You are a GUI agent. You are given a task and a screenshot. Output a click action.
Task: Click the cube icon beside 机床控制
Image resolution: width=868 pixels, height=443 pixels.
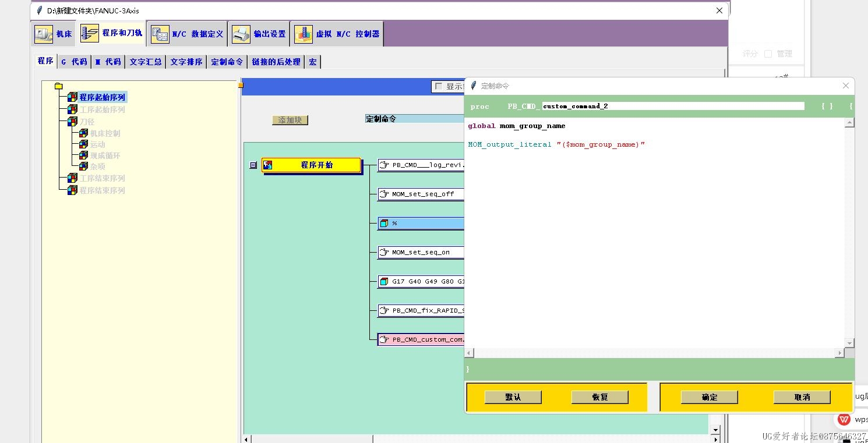coord(83,133)
